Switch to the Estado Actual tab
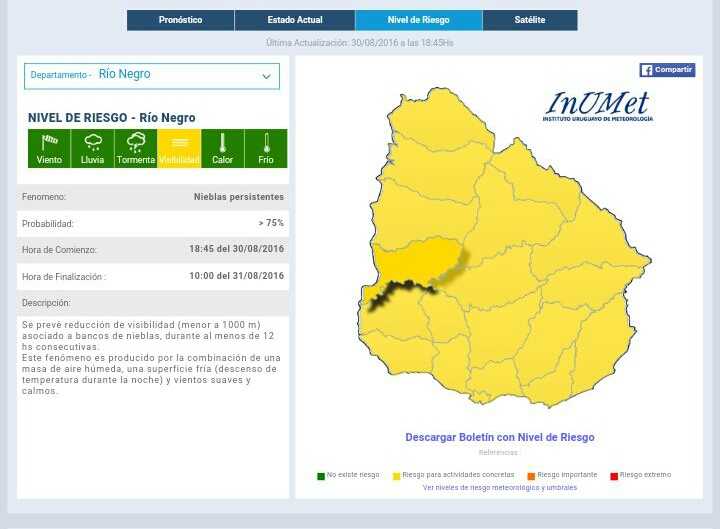This screenshot has width=720, height=529. coord(295,20)
